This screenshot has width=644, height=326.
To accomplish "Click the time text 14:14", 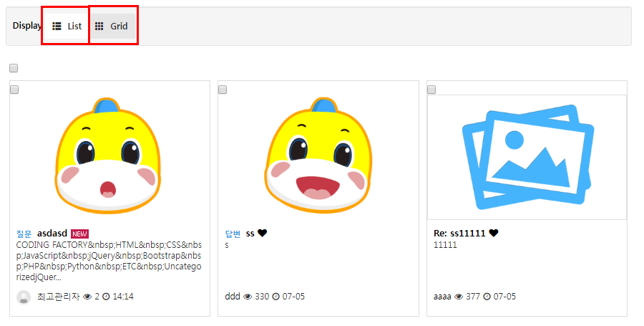I will tap(123, 297).
